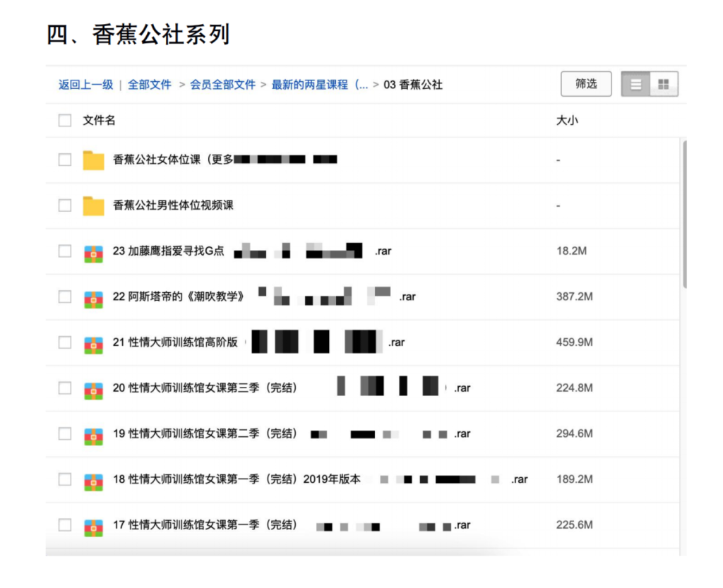Click rar icon of 21 性情大师训练馆高阶版
The image size is (723, 588).
point(94,345)
